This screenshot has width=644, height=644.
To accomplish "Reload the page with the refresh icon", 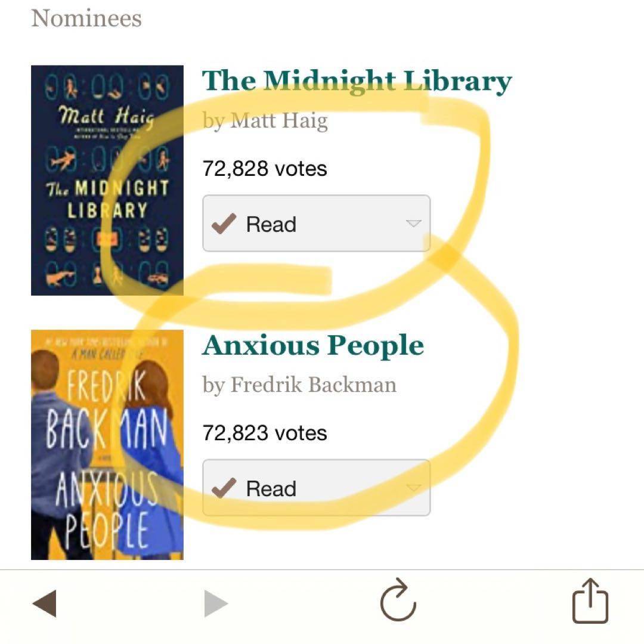I will [x=398, y=601].
